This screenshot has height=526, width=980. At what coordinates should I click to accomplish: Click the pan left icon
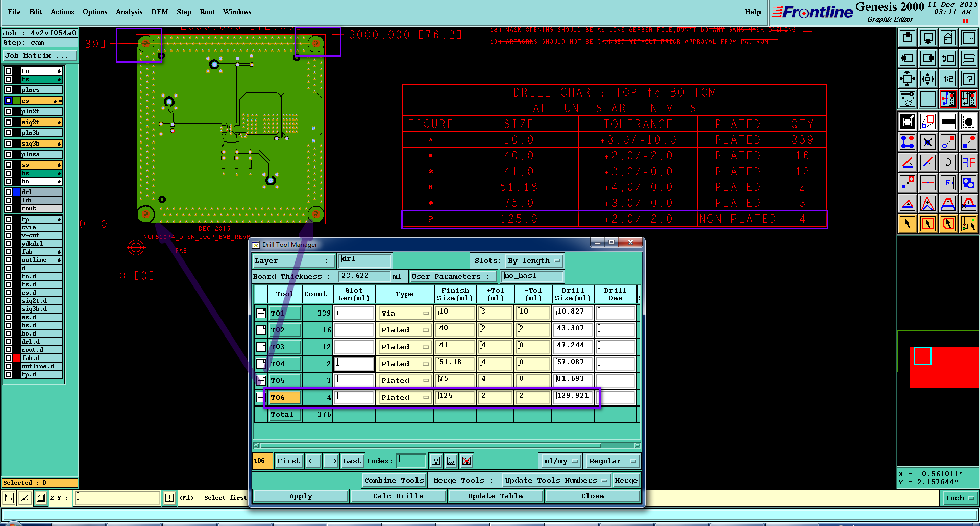[908, 58]
